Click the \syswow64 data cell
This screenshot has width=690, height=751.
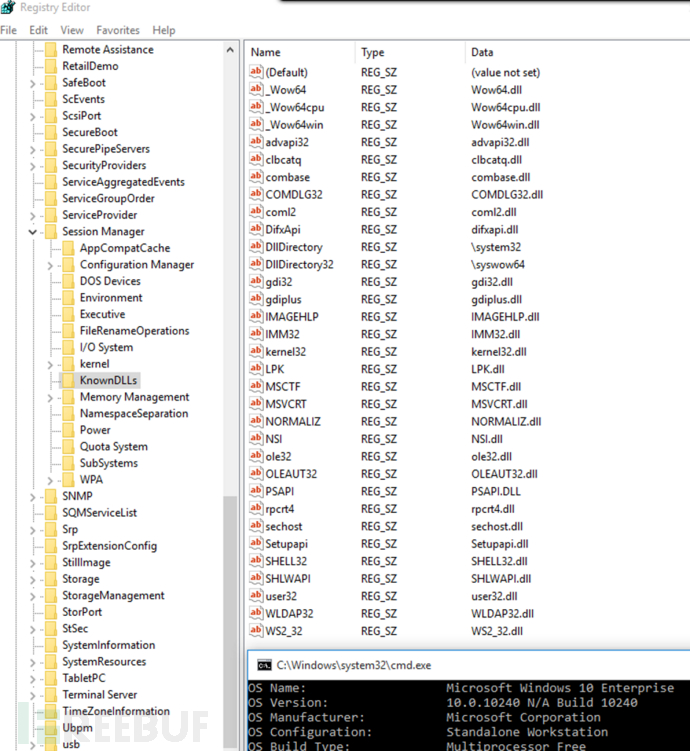point(498,264)
